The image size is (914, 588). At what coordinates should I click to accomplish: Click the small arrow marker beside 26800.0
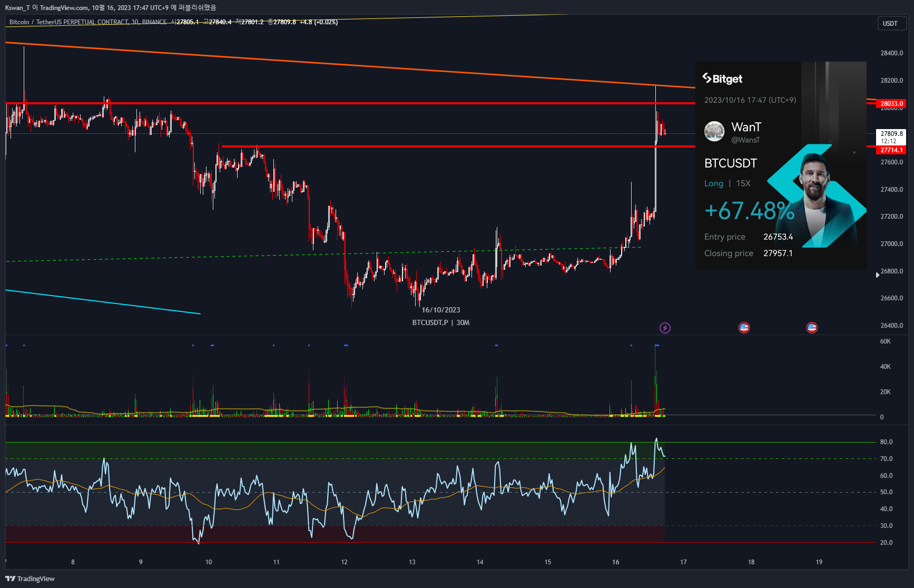click(877, 275)
